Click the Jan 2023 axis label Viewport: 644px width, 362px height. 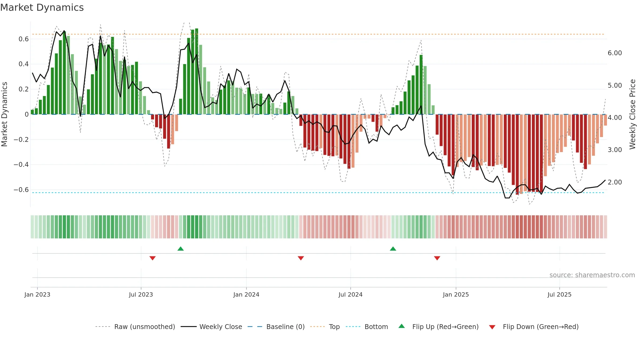[37, 294]
